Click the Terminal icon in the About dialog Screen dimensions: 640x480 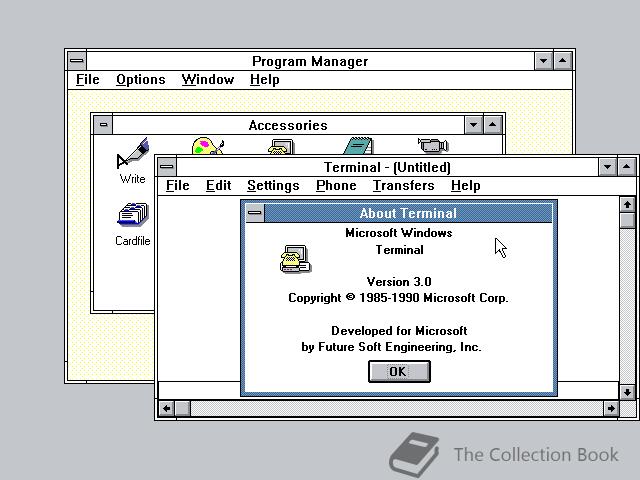[x=296, y=259]
